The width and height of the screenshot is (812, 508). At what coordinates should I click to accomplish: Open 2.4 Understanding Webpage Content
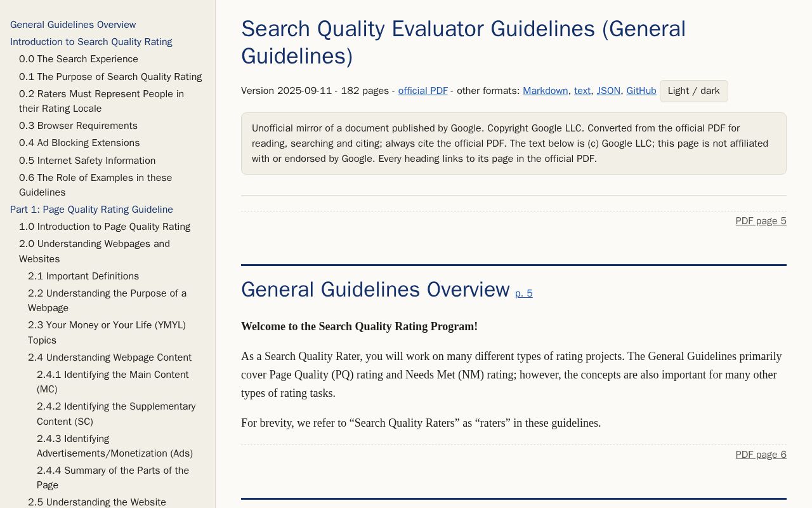[x=110, y=358]
